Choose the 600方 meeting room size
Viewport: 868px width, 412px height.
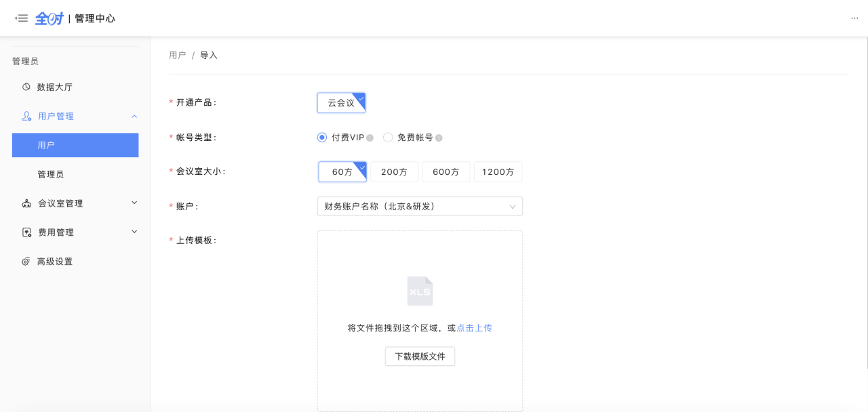pyautogui.click(x=446, y=172)
